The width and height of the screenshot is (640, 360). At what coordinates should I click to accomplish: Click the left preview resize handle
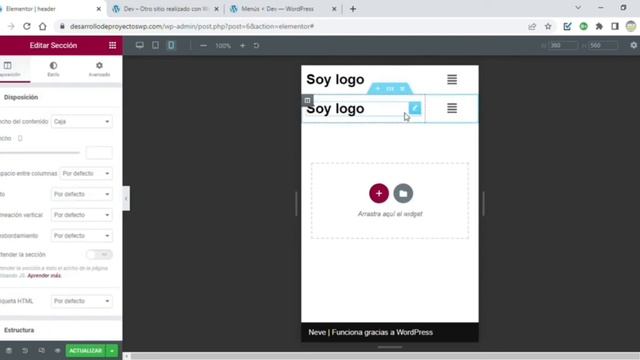(296, 203)
